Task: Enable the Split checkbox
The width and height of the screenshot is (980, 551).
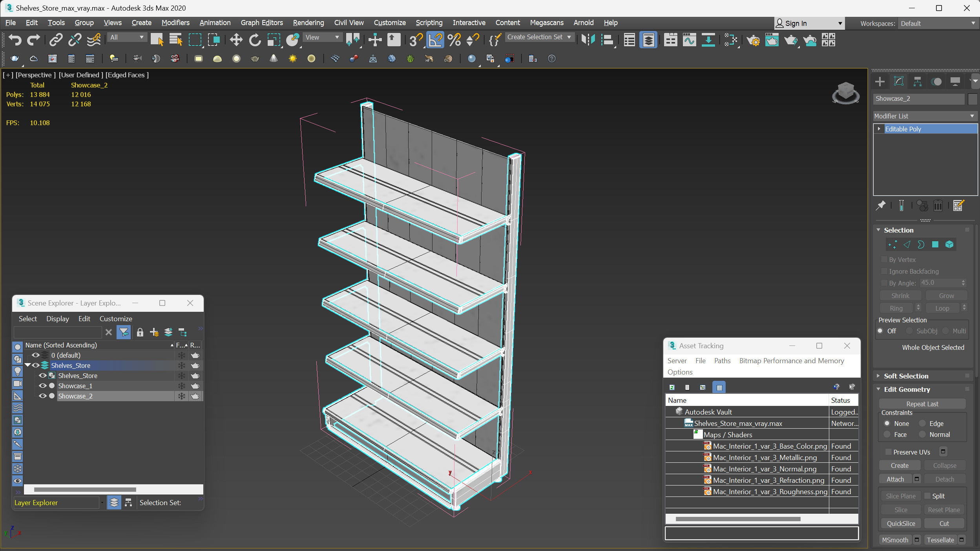Action: pos(927,496)
